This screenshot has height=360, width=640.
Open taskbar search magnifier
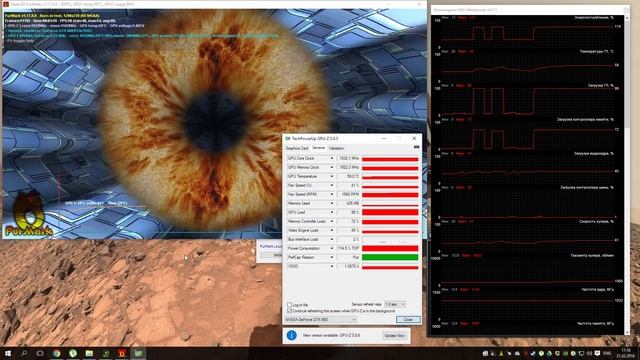tap(24, 353)
